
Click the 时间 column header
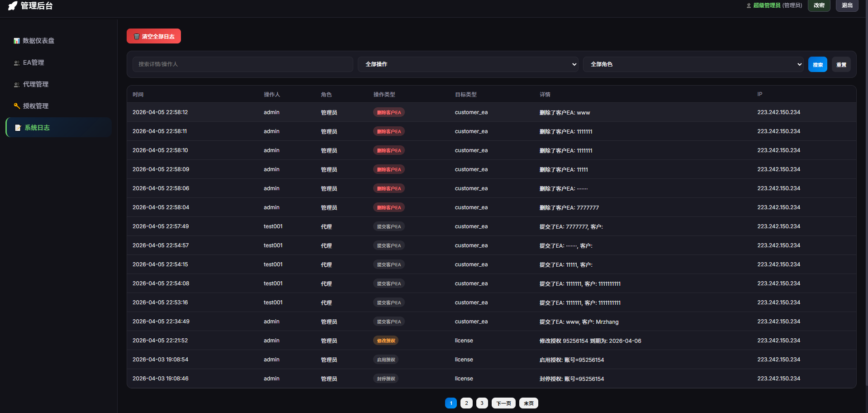click(x=138, y=95)
